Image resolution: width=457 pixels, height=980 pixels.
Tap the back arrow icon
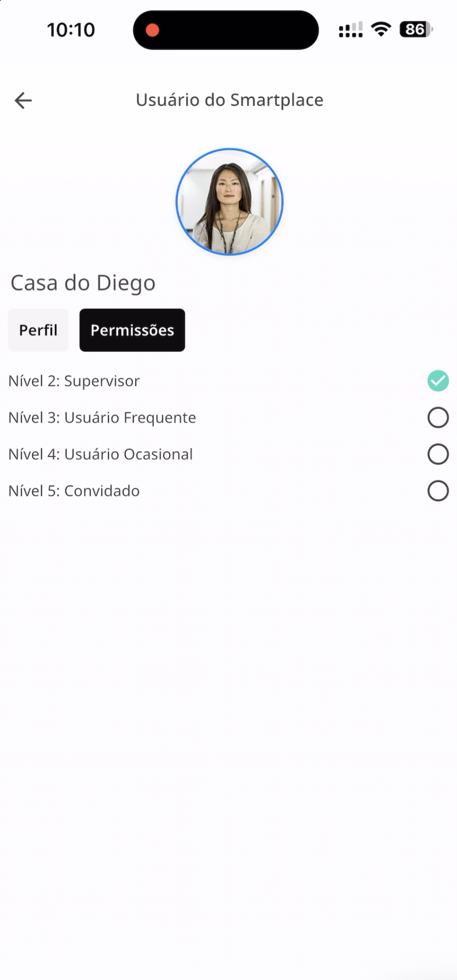(23, 100)
